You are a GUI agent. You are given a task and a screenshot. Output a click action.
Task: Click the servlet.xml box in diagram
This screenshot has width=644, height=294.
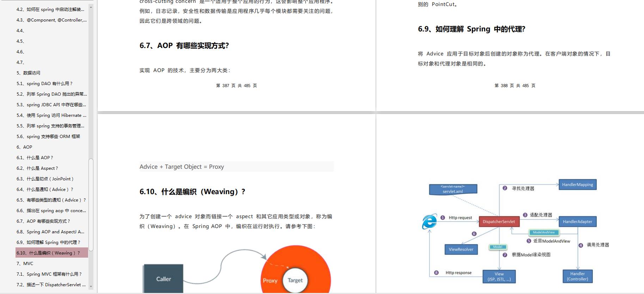tap(453, 189)
